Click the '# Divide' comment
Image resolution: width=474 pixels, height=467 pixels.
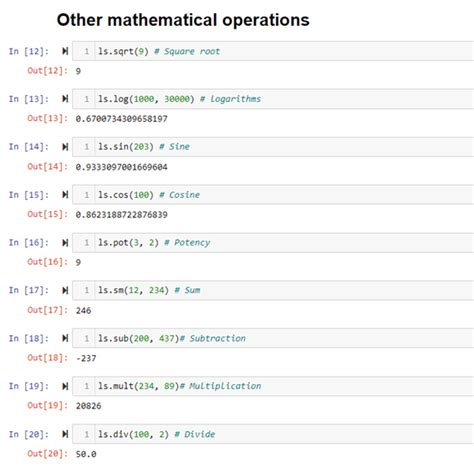point(195,434)
